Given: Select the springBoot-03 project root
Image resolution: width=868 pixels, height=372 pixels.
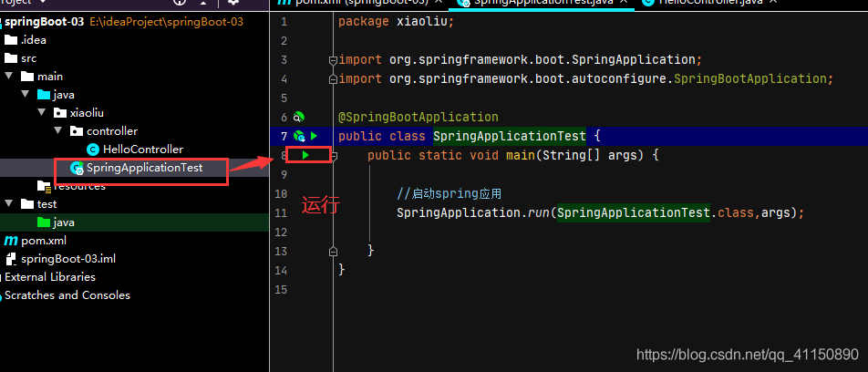Looking at the screenshot, I should (x=45, y=22).
